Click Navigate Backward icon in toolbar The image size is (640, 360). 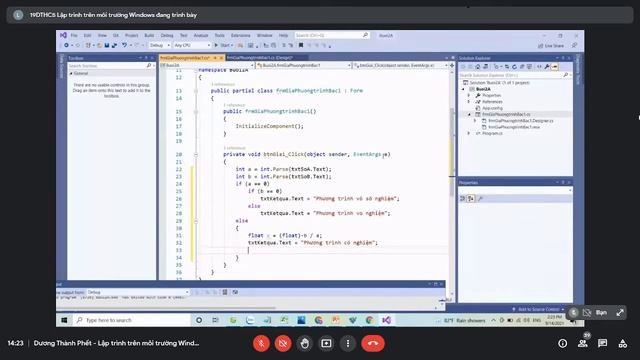click(66, 45)
